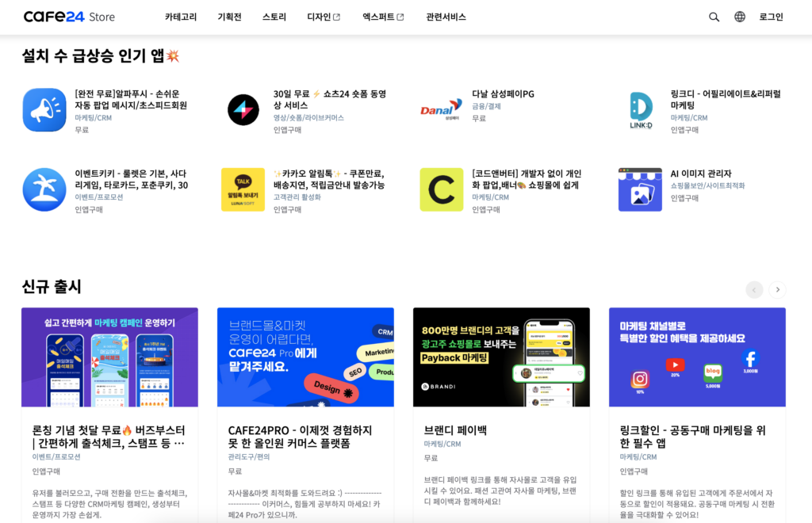This screenshot has width=812, height=523.
Task: Open the CAFE24 Pro blue banner
Action: [x=305, y=357]
